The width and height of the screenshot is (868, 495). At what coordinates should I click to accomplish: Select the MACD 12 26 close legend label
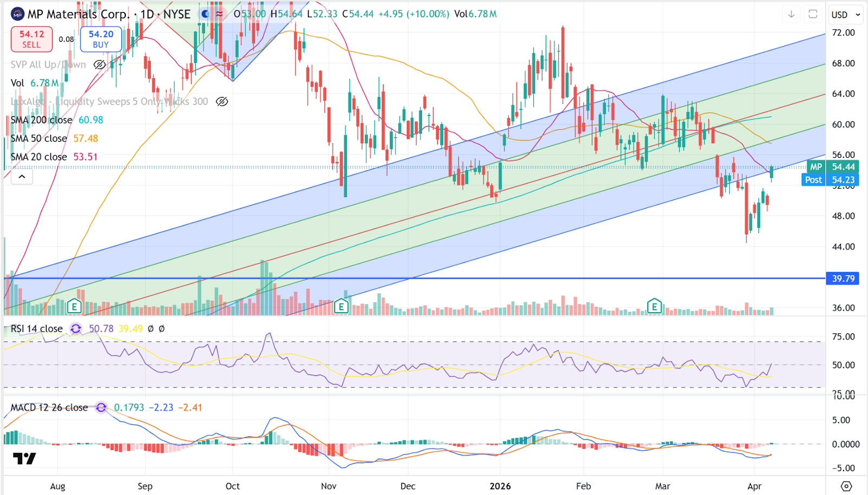[x=49, y=407]
